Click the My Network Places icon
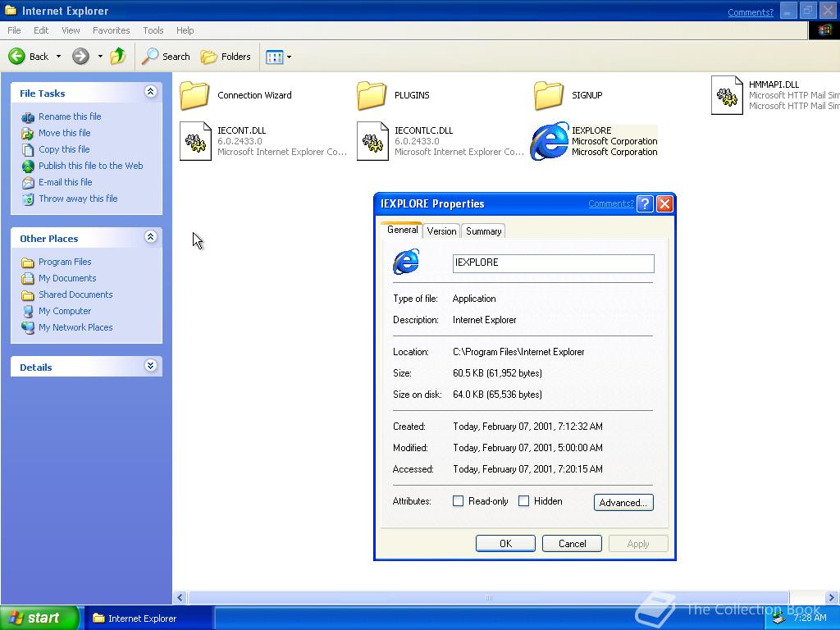The width and height of the screenshot is (840, 630). pyautogui.click(x=28, y=328)
